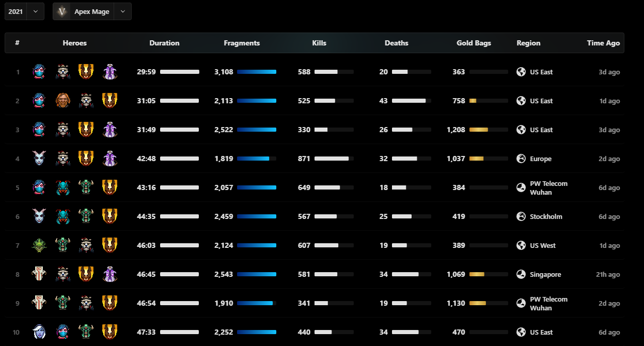Viewport: 644px width, 346px height.
Task: Click the white-hooded hero in row 10
Action: 39,332
